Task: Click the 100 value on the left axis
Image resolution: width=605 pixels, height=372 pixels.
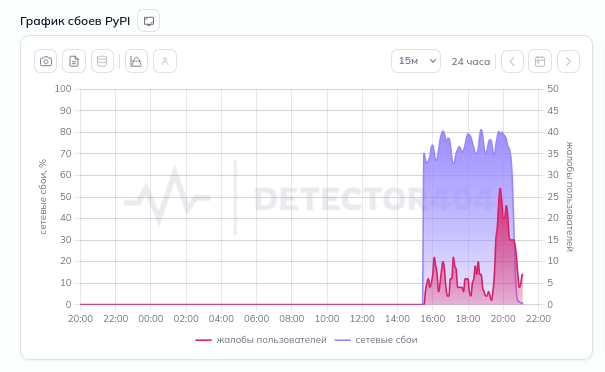Action: [x=63, y=89]
